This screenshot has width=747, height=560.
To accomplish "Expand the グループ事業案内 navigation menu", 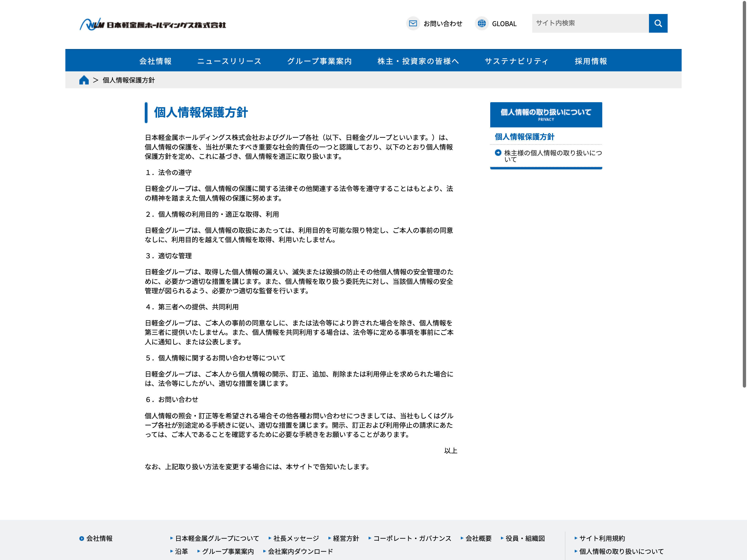I will point(320,61).
